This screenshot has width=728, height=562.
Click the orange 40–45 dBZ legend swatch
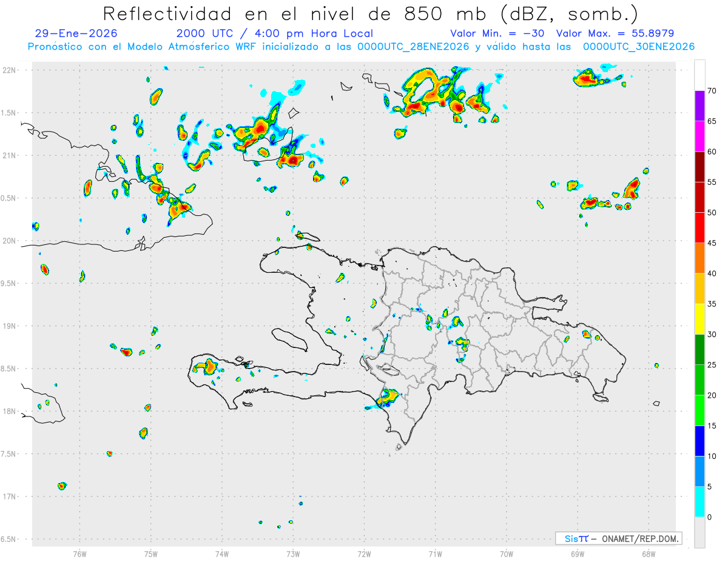pyautogui.click(x=699, y=258)
